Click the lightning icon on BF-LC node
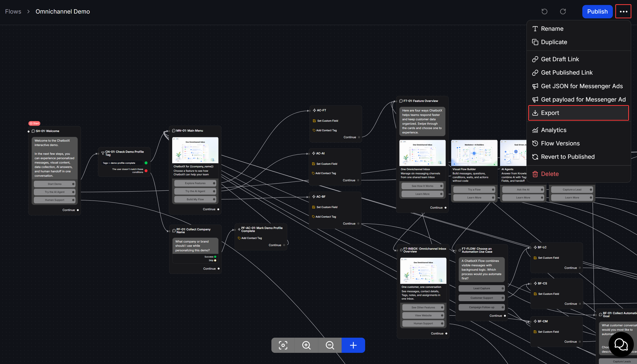 tap(535, 247)
